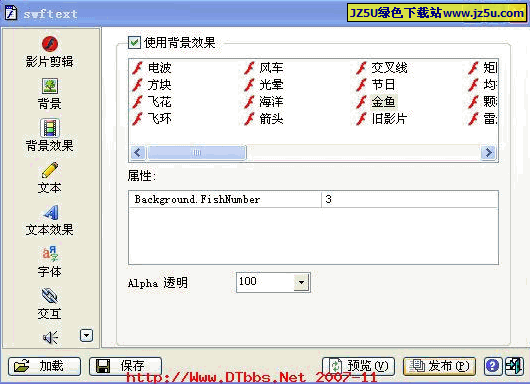Click the Background.FishNumber property name
The width and height of the screenshot is (530, 384).
point(197,199)
